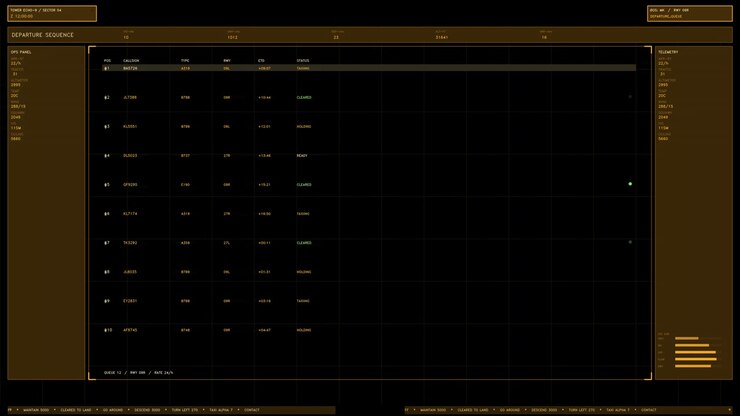The image size is (740, 416).
Task: Click the 27R runway cell in row 4
Action: 227,156
